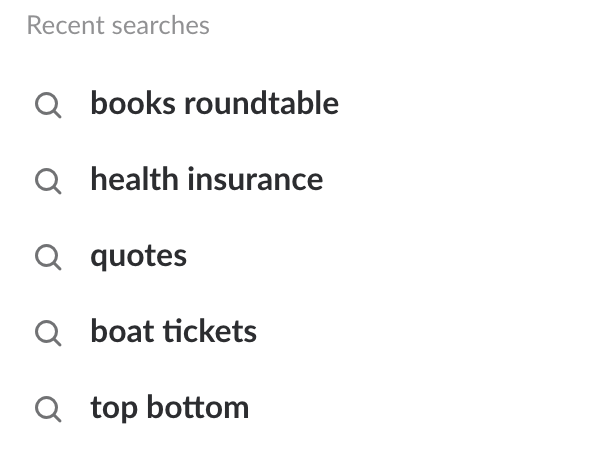Viewport: 594px width, 456px height.
Task: Click the word 'roundtable' in the first suggestion
Action: tap(261, 103)
